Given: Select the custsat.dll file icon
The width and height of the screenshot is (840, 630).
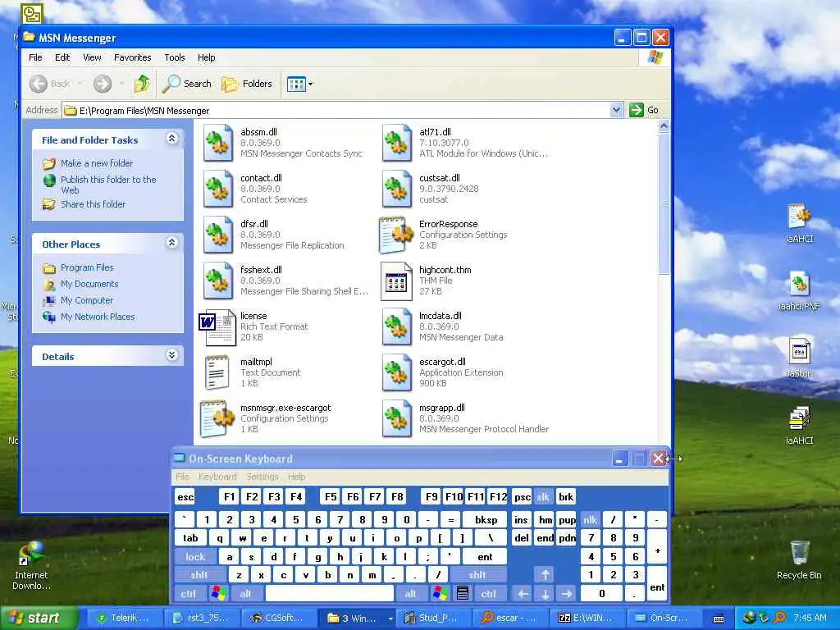Looking at the screenshot, I should pyautogui.click(x=396, y=189).
